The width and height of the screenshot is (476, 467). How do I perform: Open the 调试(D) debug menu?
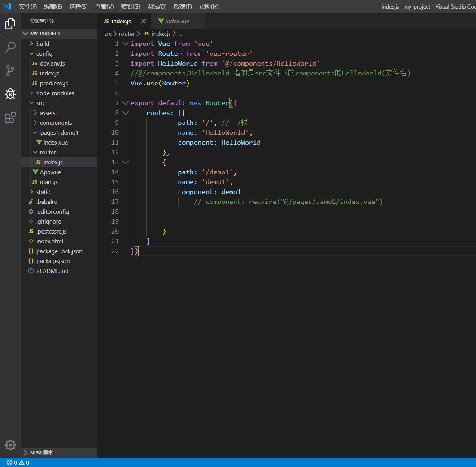(157, 6)
